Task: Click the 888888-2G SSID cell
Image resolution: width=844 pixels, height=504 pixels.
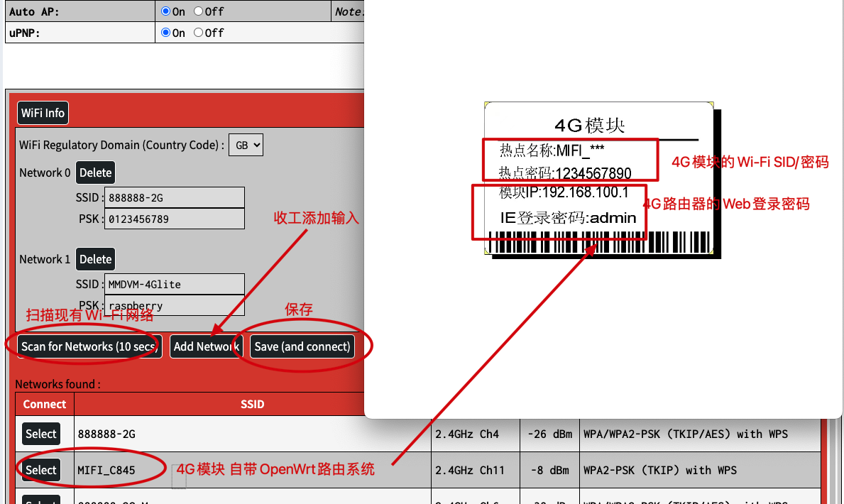Action: pyautogui.click(x=253, y=434)
